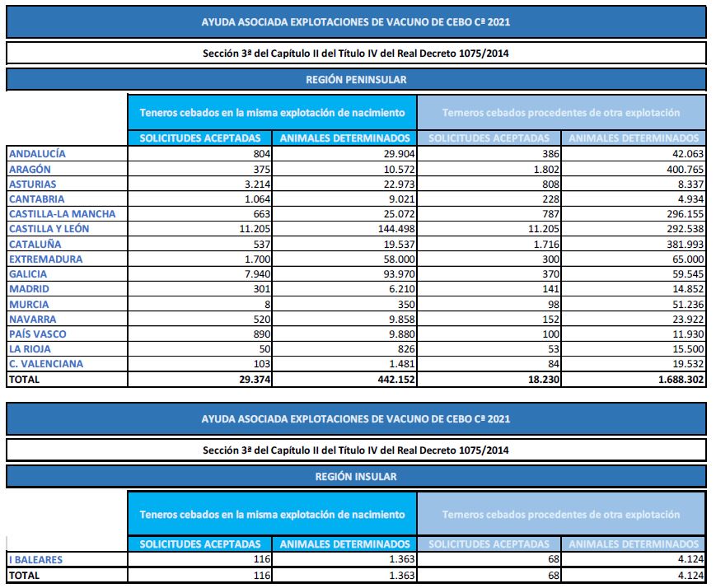Click Aragón's "400.765" animals cell
This screenshot has height=588, width=716.
coord(685,170)
